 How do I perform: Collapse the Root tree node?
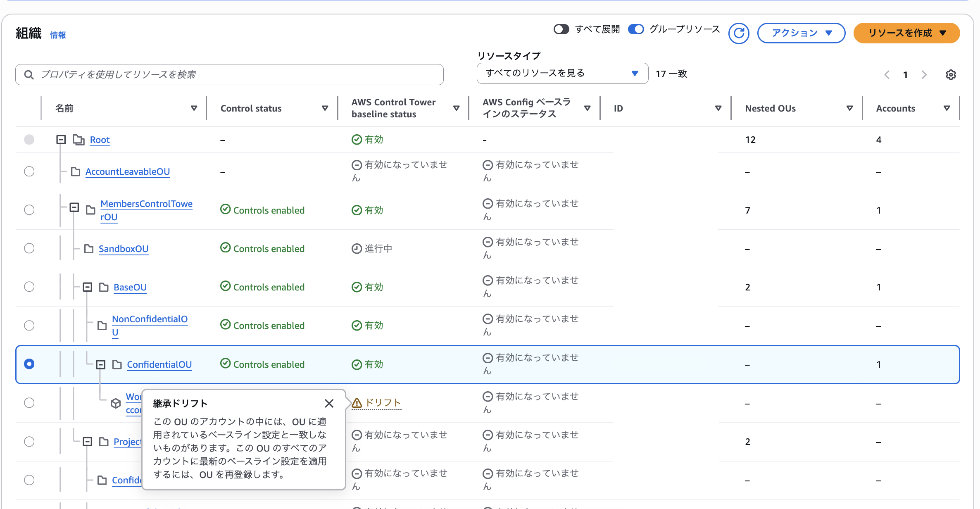click(x=61, y=140)
